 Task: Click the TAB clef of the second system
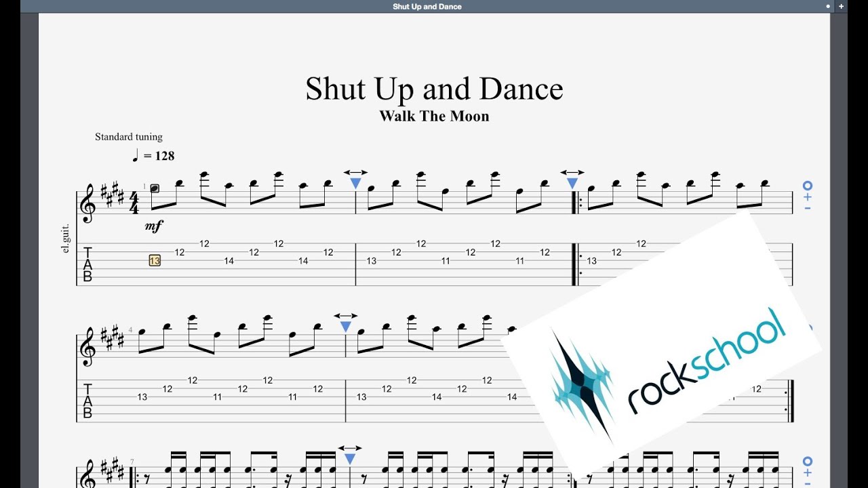(87, 401)
